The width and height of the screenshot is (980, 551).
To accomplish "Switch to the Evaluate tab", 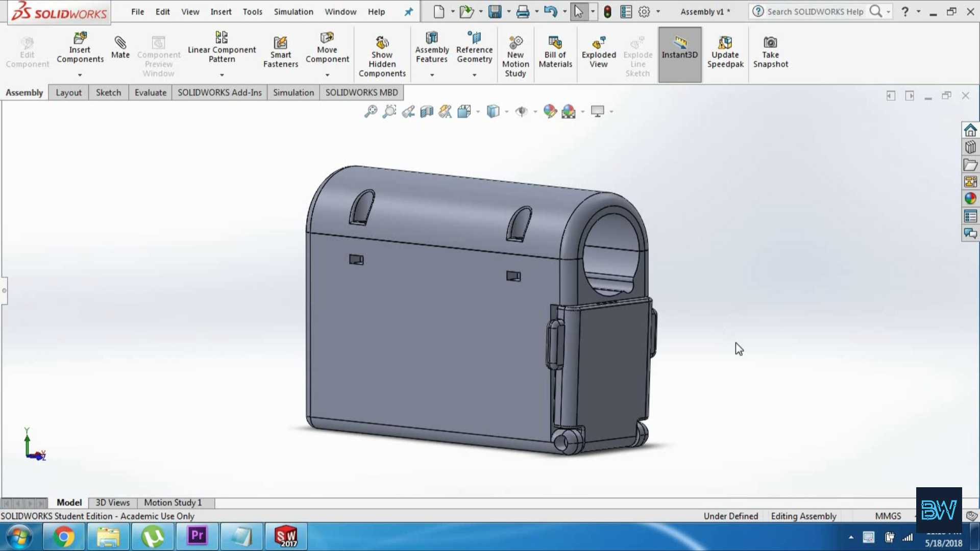I will (150, 92).
